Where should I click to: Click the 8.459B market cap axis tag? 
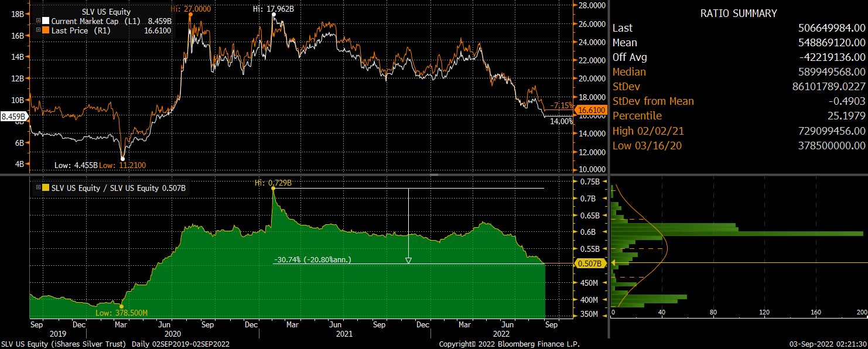12,117
